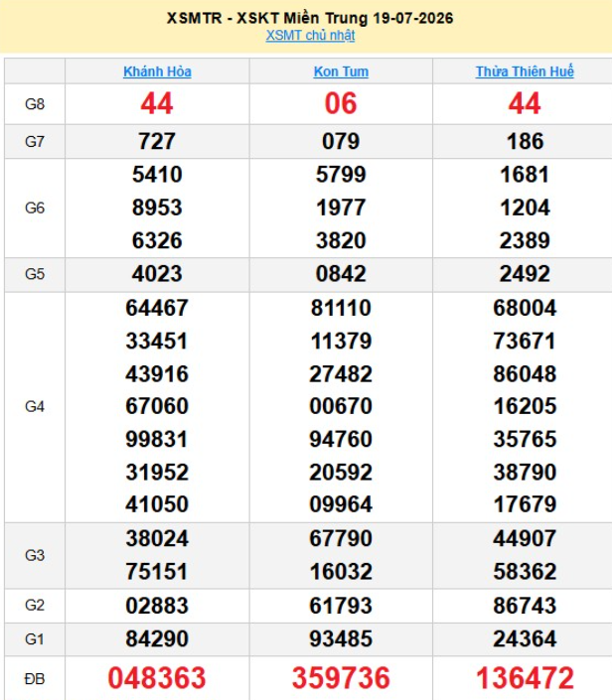Open the Thừa Thiên Huế province link

(525, 71)
